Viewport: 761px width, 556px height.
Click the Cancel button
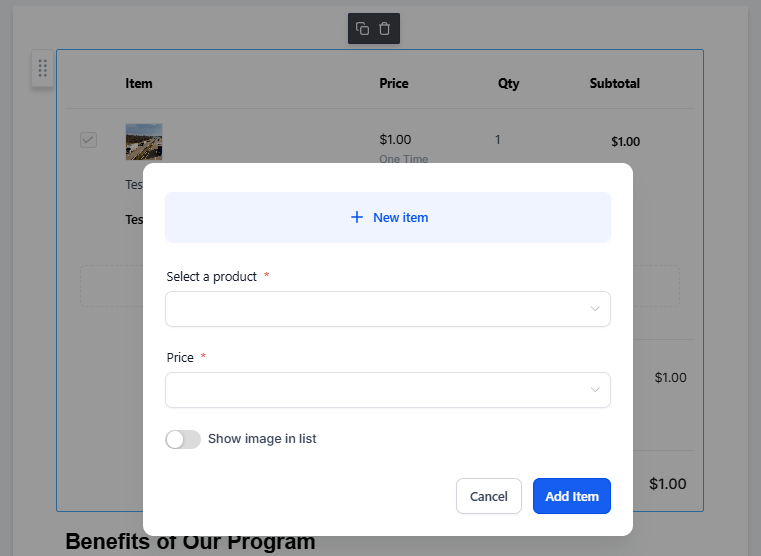click(x=489, y=496)
